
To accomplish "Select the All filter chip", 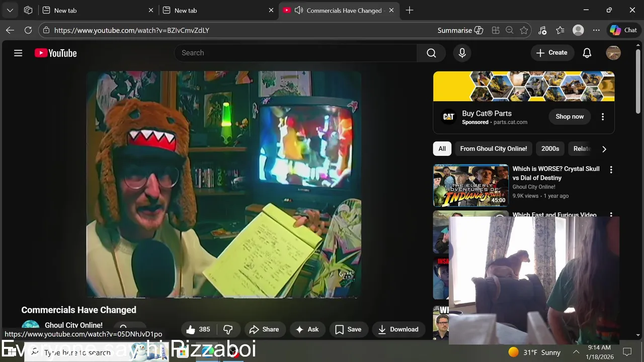I will coord(442,149).
